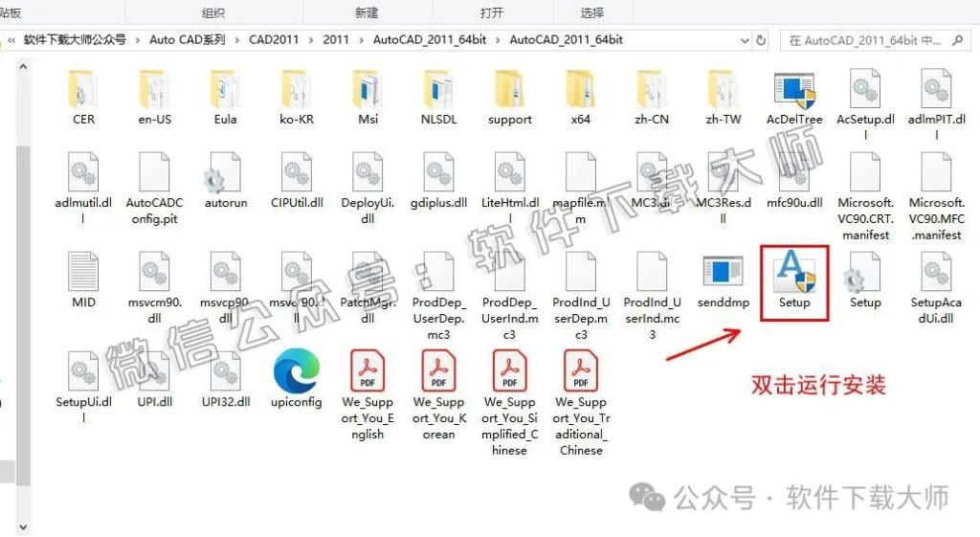This screenshot has width=980, height=537.
Task: Open the Eula folder
Action: (225, 97)
